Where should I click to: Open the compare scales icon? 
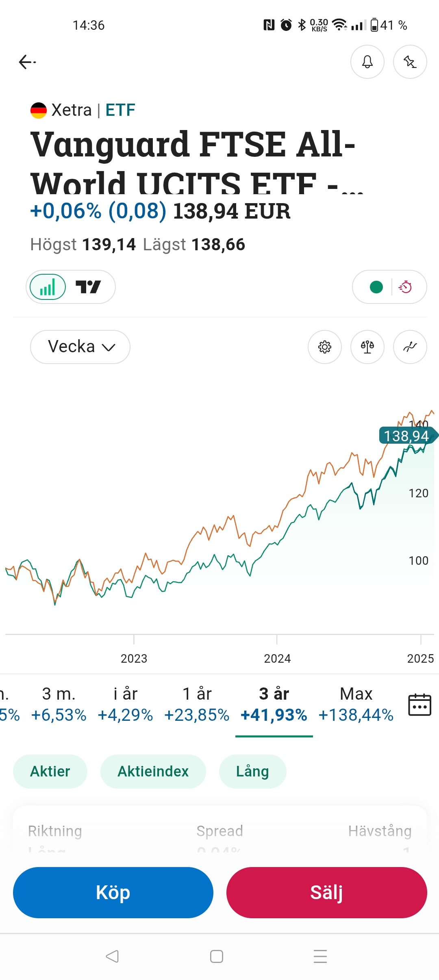pyautogui.click(x=367, y=347)
